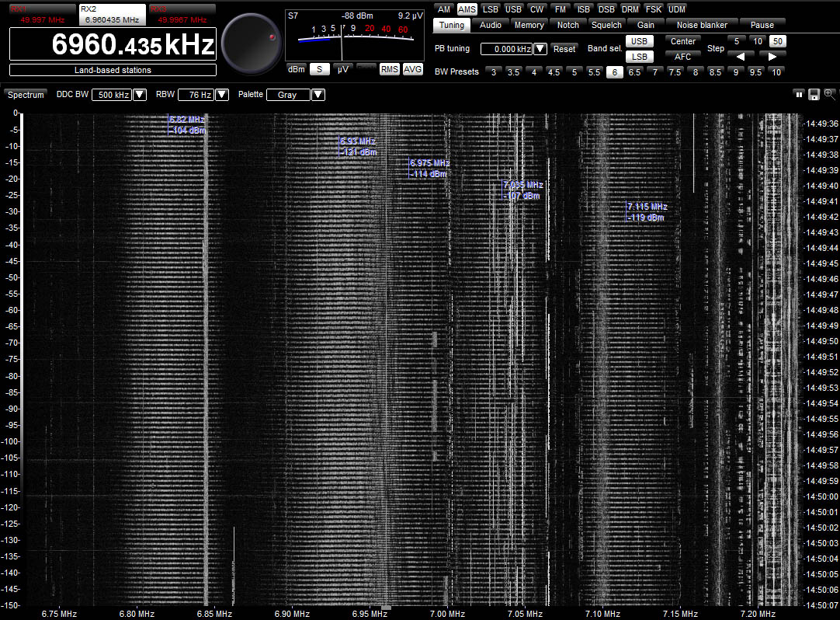Select the DSB demodulation mode
Image resolution: width=840 pixels, height=620 pixels.
[606, 9]
